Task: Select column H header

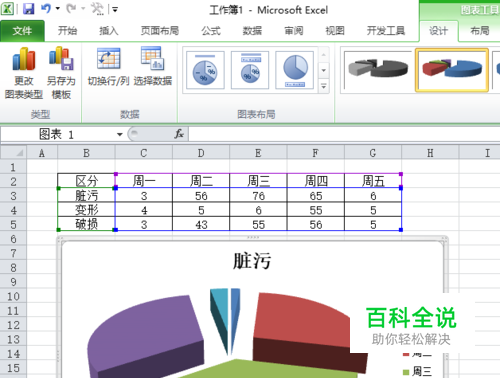Action: (430, 153)
